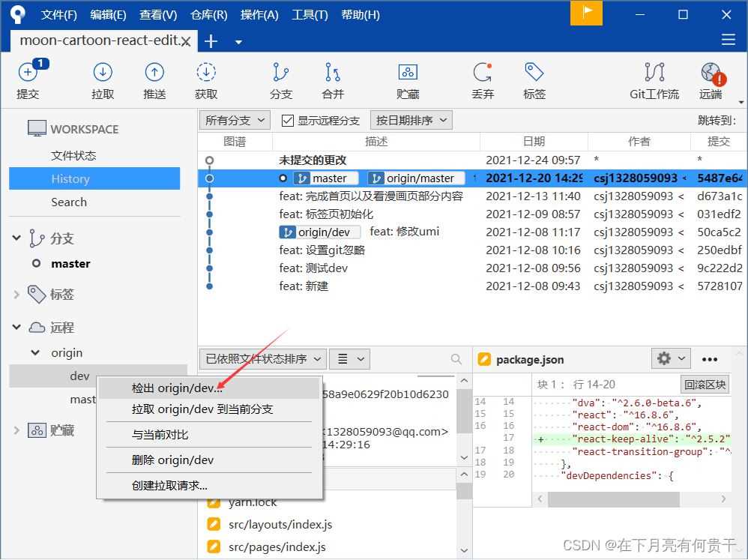The width and height of the screenshot is (748, 560).
Task: Expand the 标签 section in sidebar
Action: pos(16,295)
